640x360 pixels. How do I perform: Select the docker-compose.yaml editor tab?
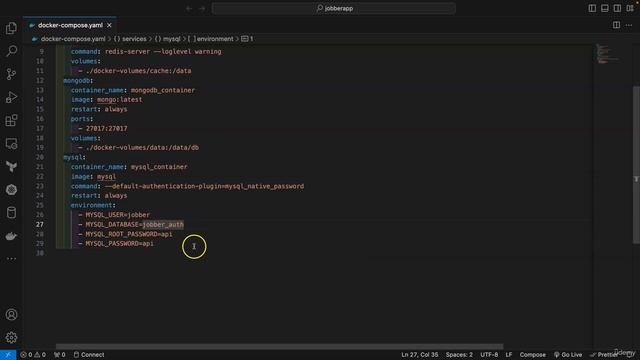tap(70, 25)
